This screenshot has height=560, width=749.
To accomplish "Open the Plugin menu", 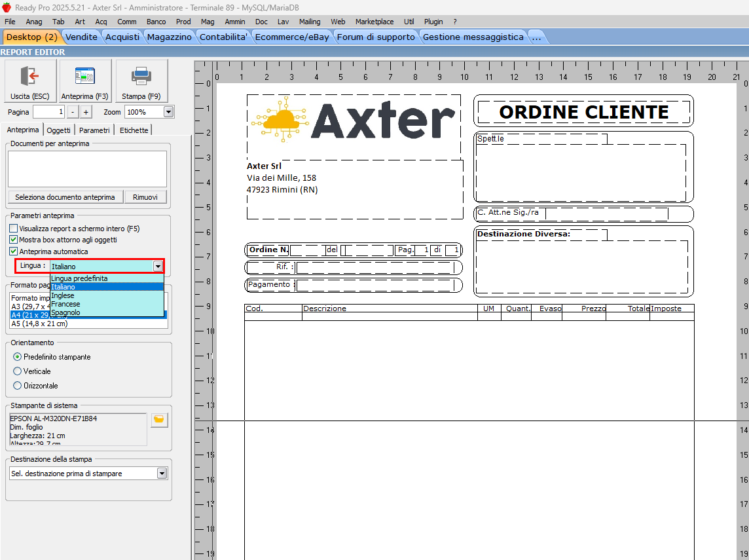I will 433,22.
